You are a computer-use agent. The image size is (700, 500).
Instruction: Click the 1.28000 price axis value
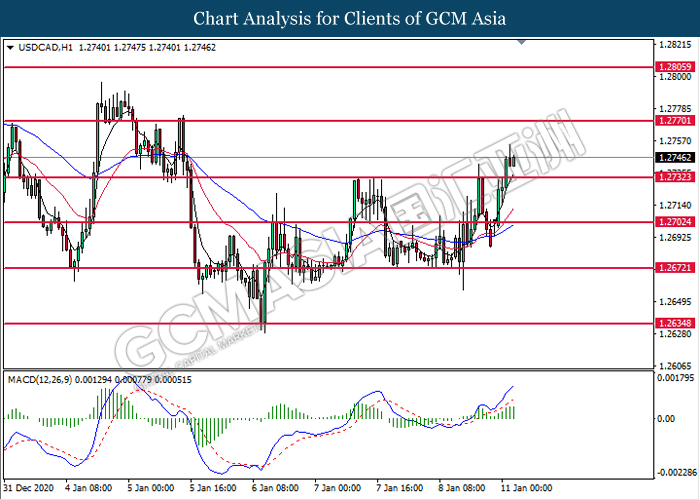pos(675,77)
